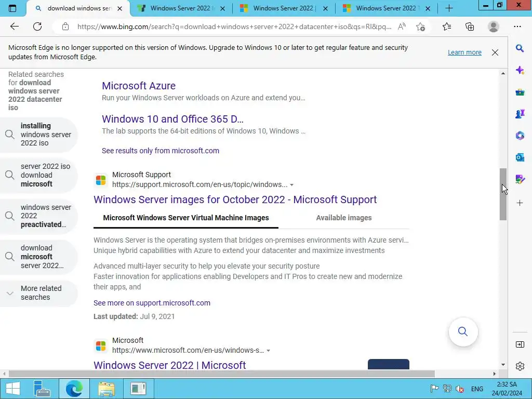The height and width of the screenshot is (399, 532).
Task: Launch Server Manager from taskbar
Action: click(x=42, y=389)
